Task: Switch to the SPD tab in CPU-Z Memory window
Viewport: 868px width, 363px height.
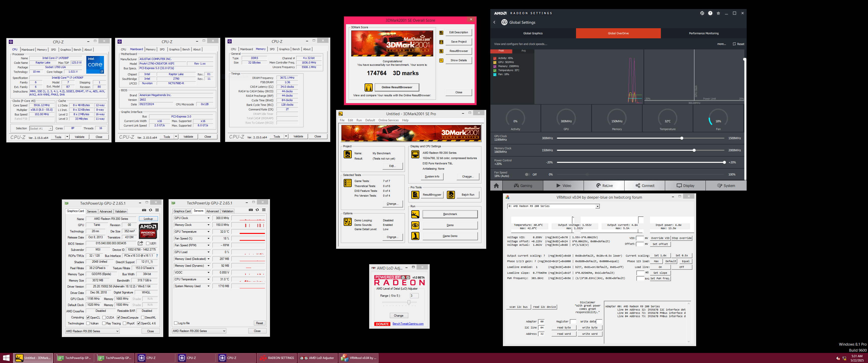Action: [x=272, y=49]
